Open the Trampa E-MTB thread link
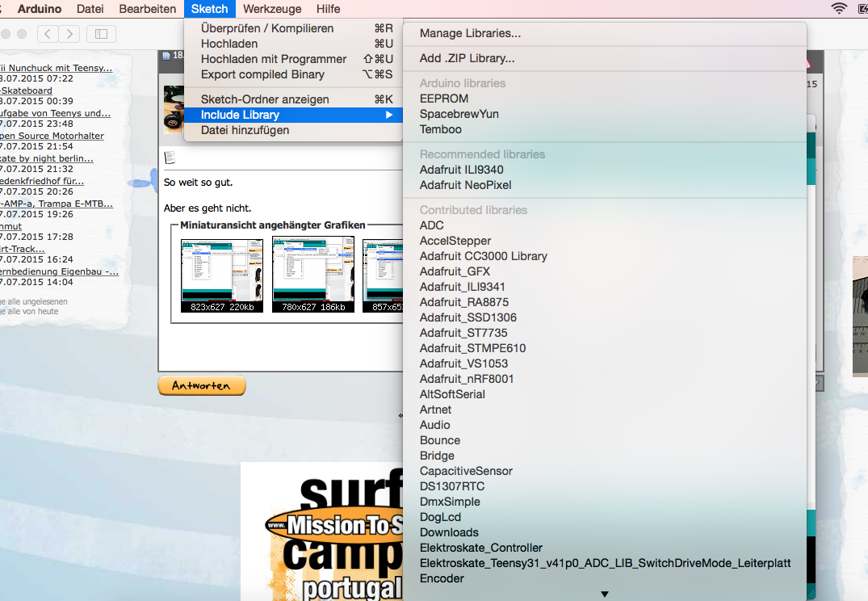This screenshot has height=601, width=868. [x=57, y=204]
